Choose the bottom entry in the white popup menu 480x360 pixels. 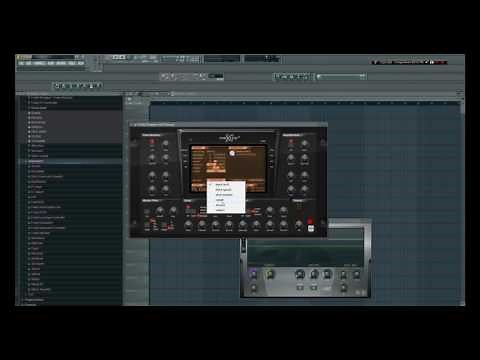(226, 210)
